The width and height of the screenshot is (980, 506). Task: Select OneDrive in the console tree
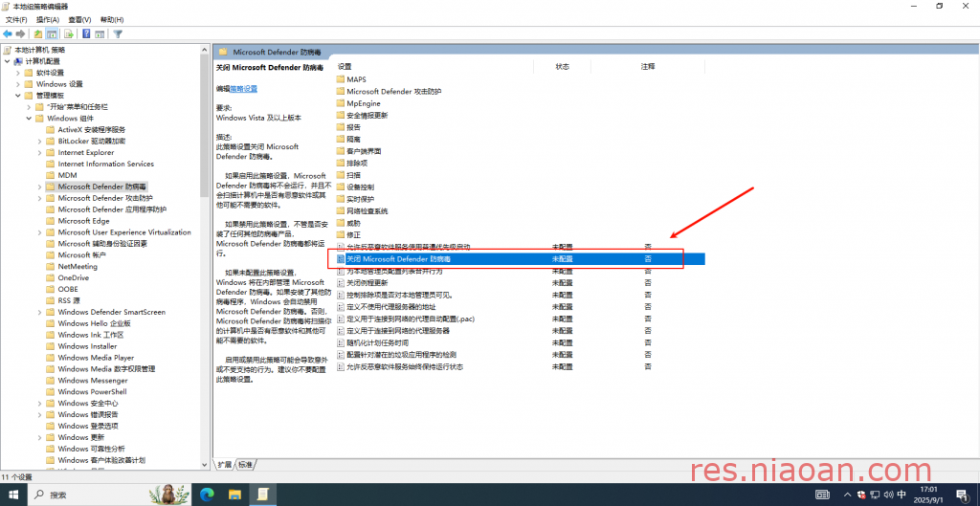(x=73, y=278)
